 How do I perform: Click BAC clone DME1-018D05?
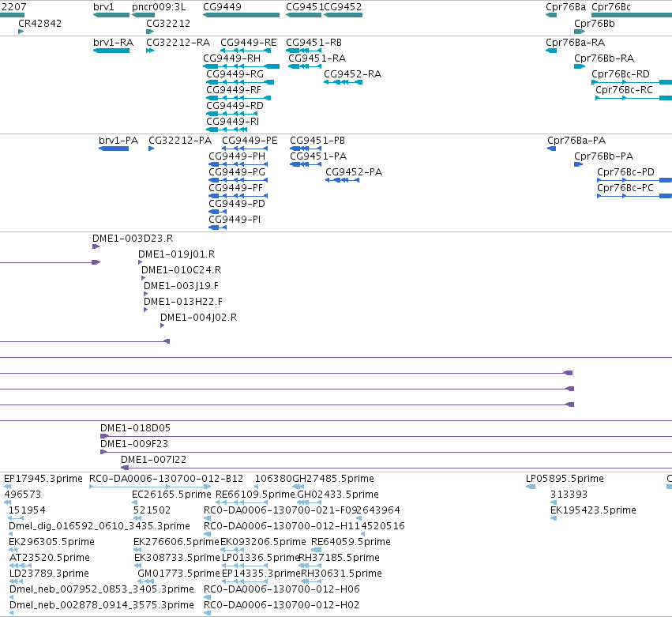(x=135, y=428)
